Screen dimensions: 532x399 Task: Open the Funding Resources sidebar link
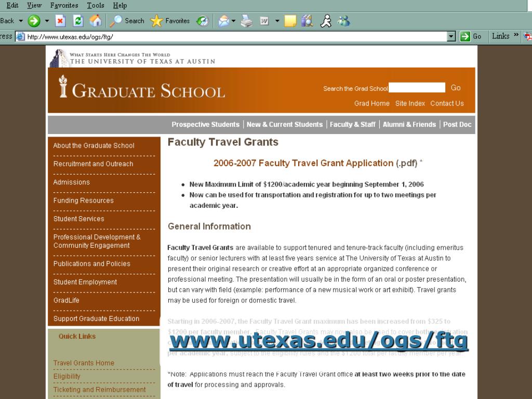coord(83,201)
